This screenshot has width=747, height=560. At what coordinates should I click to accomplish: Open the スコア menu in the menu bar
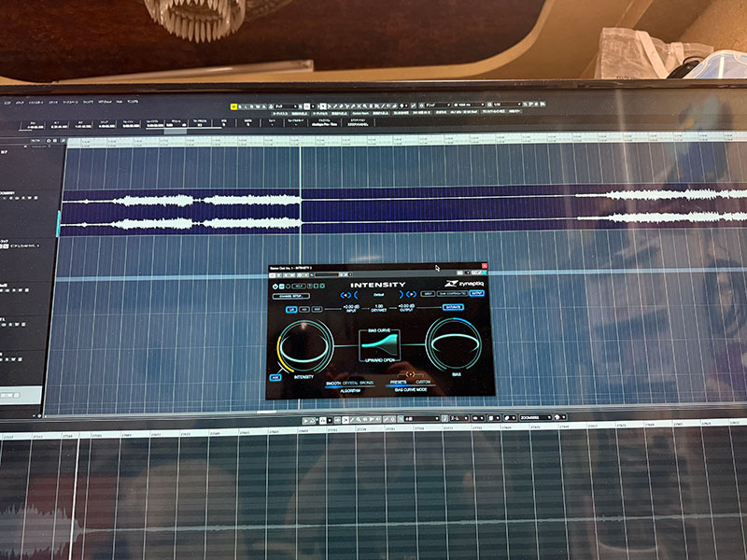pyautogui.click(x=7, y=103)
